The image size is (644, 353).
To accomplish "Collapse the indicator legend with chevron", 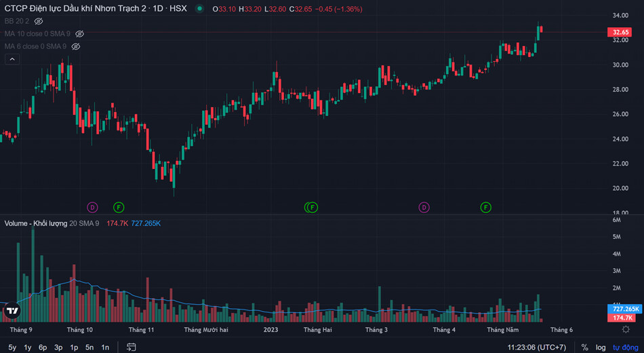I will 12,59.
